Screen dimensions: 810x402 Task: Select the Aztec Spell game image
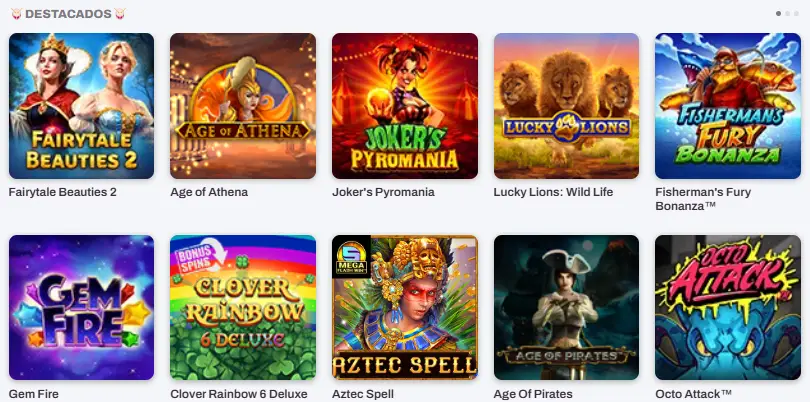coord(404,307)
